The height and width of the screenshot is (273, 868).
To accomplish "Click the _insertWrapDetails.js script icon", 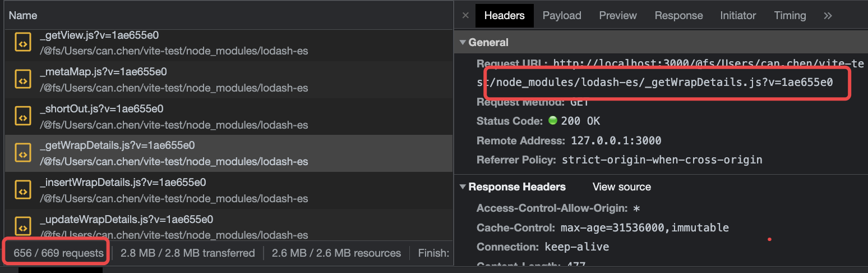I will (23, 190).
